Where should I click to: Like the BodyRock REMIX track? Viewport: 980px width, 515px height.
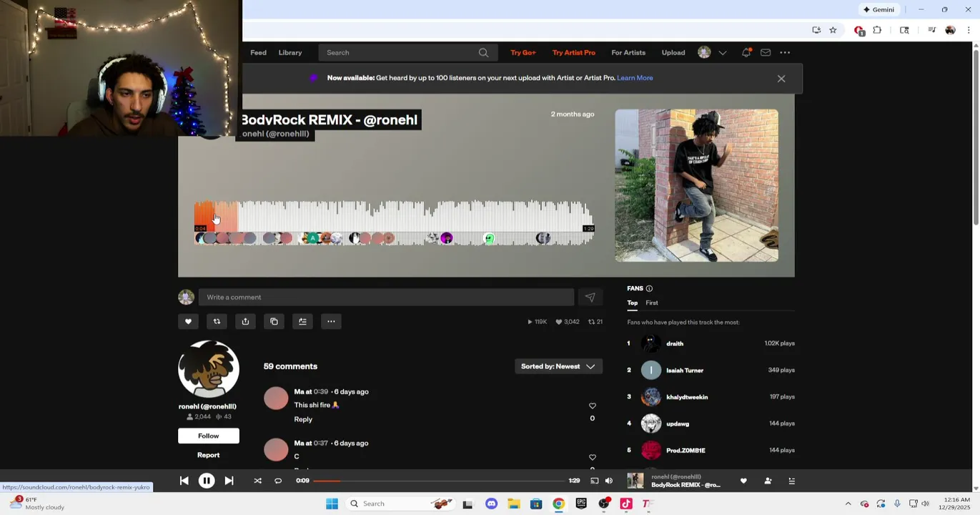(x=188, y=321)
